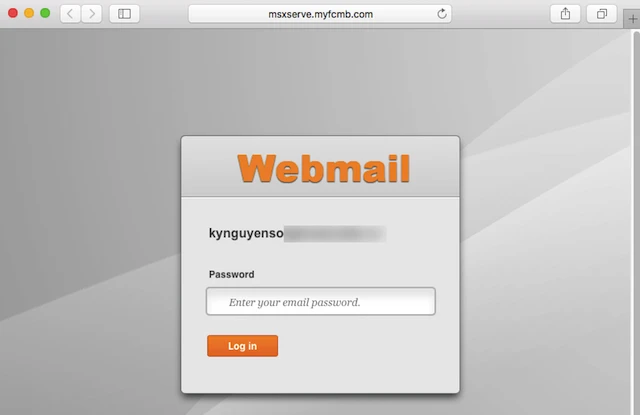Click blank area below the Log in button

(320, 375)
